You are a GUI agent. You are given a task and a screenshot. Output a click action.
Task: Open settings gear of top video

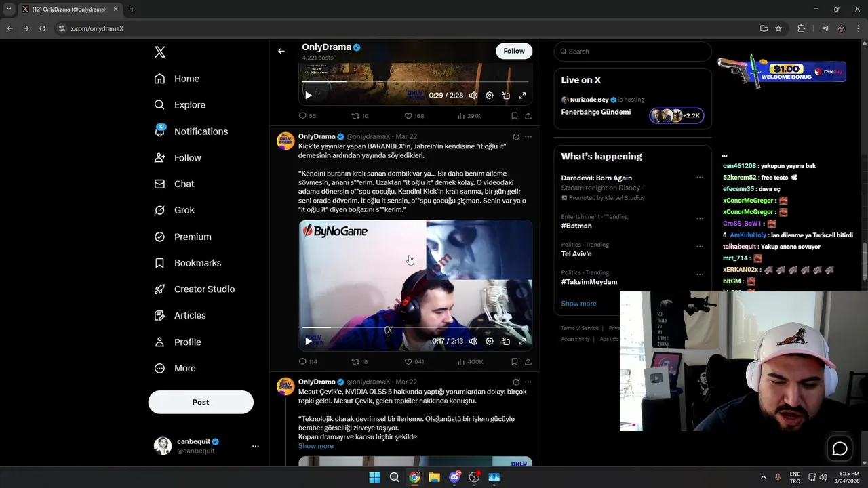coord(490,96)
